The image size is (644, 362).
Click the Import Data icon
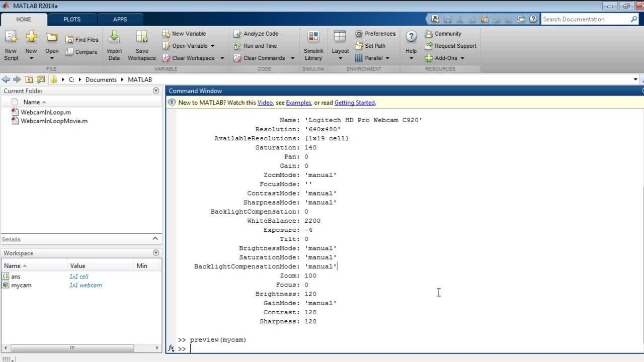click(114, 37)
